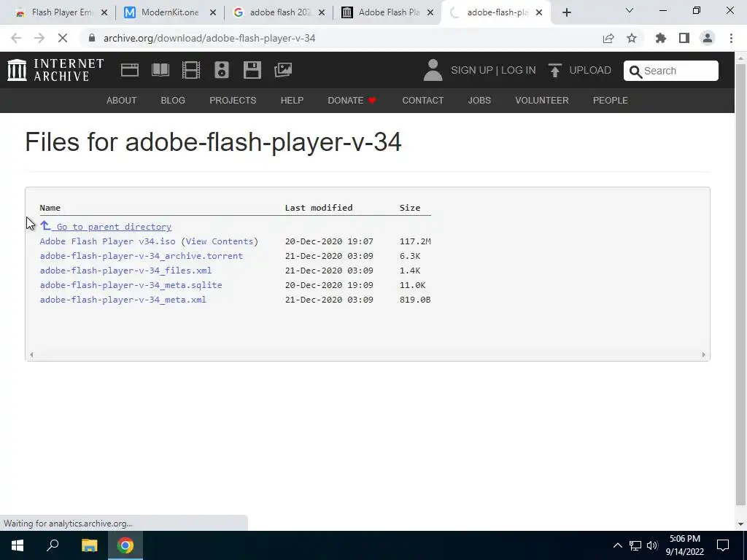Screen dimensions: 747x560
Task: Open the Extensions puzzle icon
Action: point(661,38)
